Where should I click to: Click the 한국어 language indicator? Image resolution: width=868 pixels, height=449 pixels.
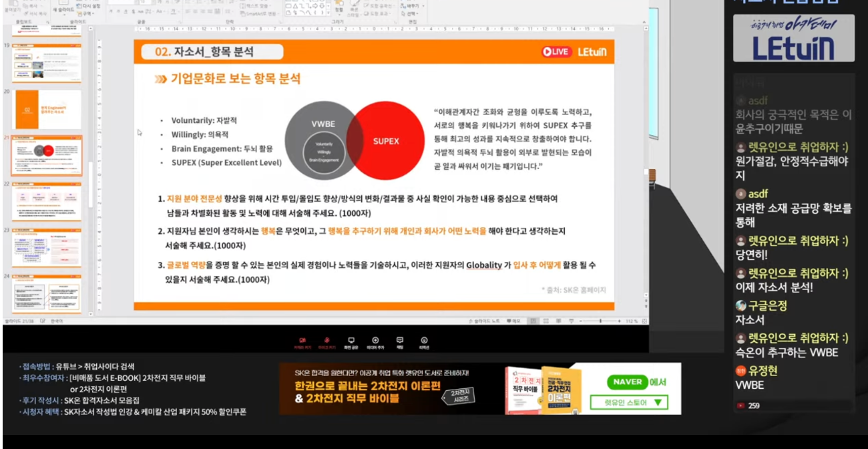(x=57, y=321)
